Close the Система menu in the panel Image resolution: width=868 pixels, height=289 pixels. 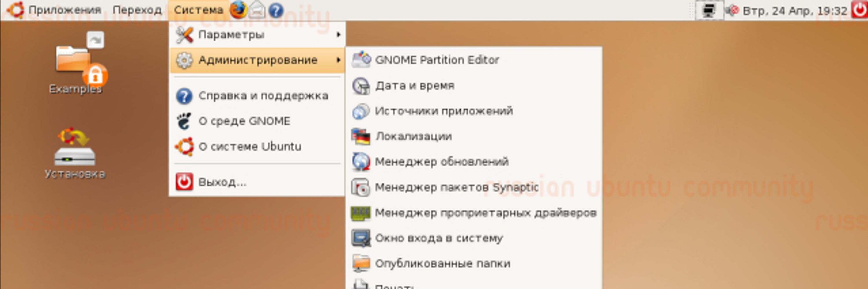coord(198,10)
